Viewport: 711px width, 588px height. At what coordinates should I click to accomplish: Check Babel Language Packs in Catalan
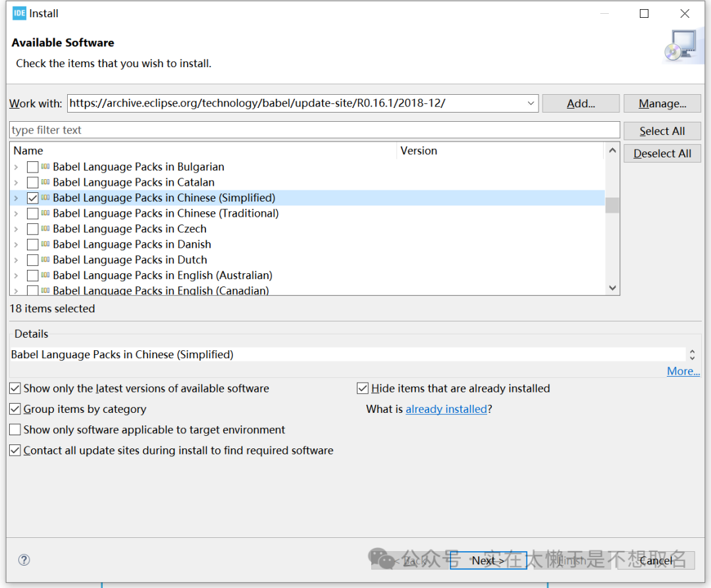point(33,182)
